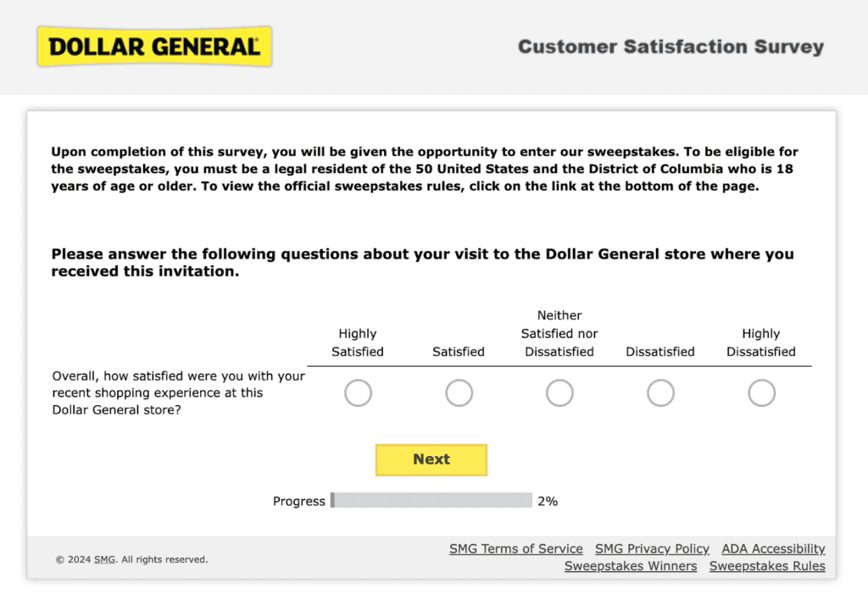The width and height of the screenshot is (868, 595).
Task: Click the sweepstakes eligibility paragraph
Action: point(424,170)
